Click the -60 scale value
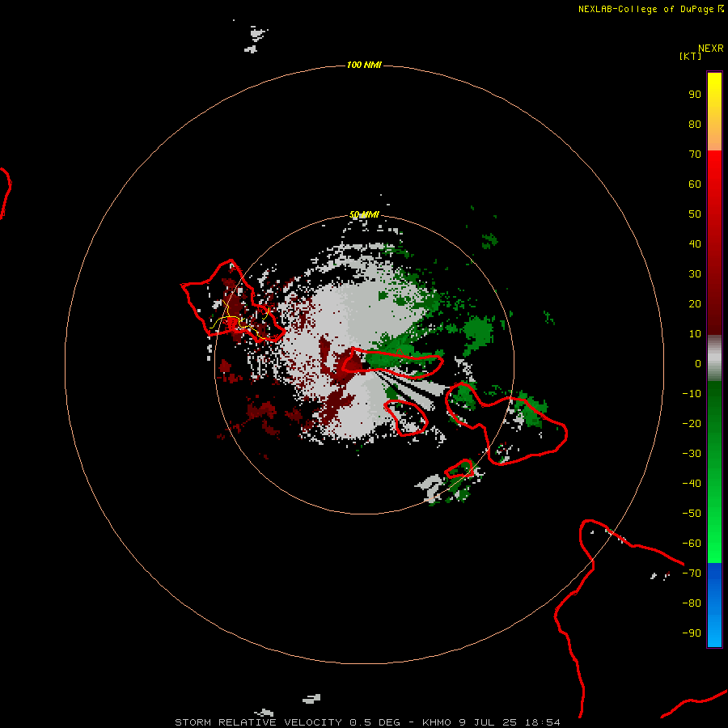 (x=692, y=544)
